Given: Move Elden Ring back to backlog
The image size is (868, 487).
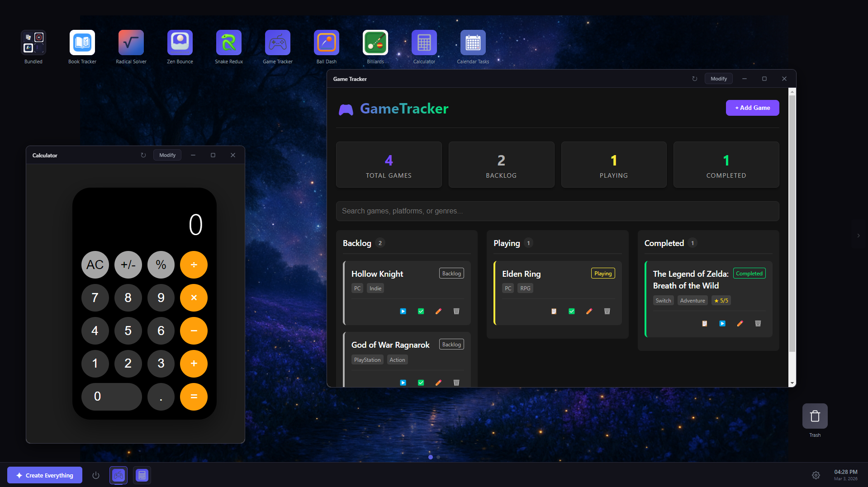Looking at the screenshot, I should (x=554, y=311).
